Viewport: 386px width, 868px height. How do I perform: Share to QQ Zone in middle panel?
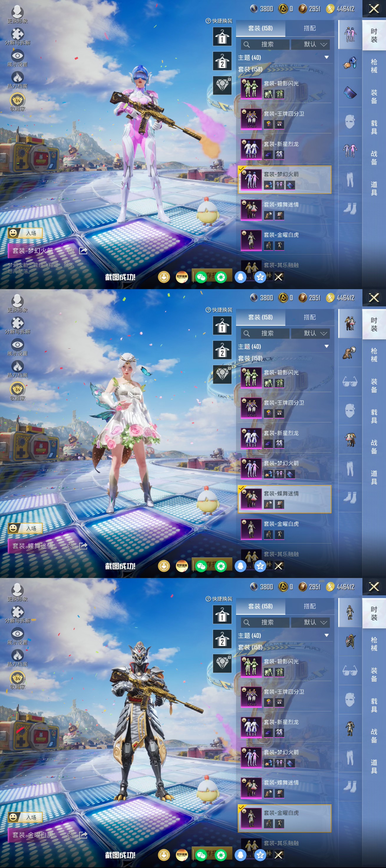tap(260, 566)
